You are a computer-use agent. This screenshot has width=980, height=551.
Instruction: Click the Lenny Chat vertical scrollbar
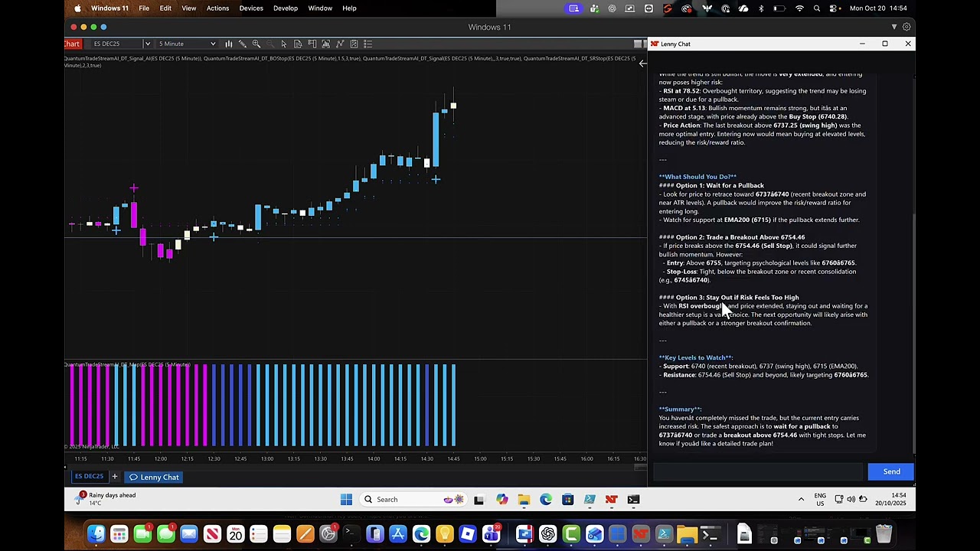(x=913, y=329)
